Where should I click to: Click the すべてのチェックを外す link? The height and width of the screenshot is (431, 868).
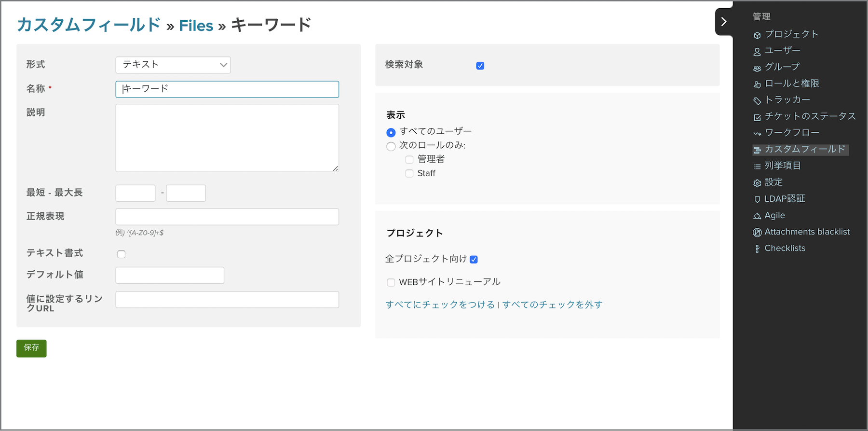pos(553,305)
